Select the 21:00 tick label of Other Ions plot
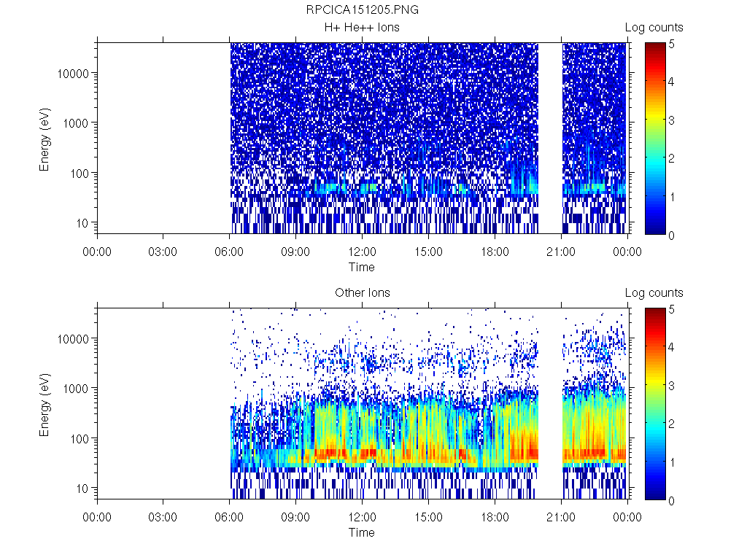 click(x=561, y=517)
